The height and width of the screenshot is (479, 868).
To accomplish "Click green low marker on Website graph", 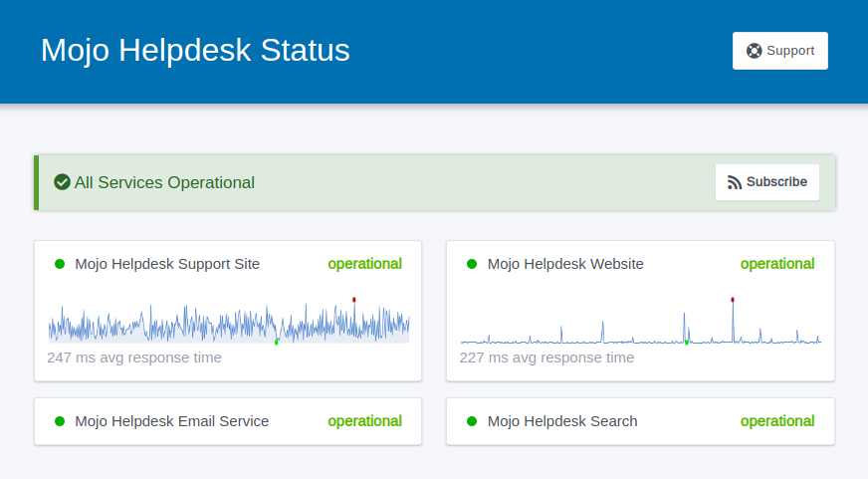I will click(x=687, y=343).
